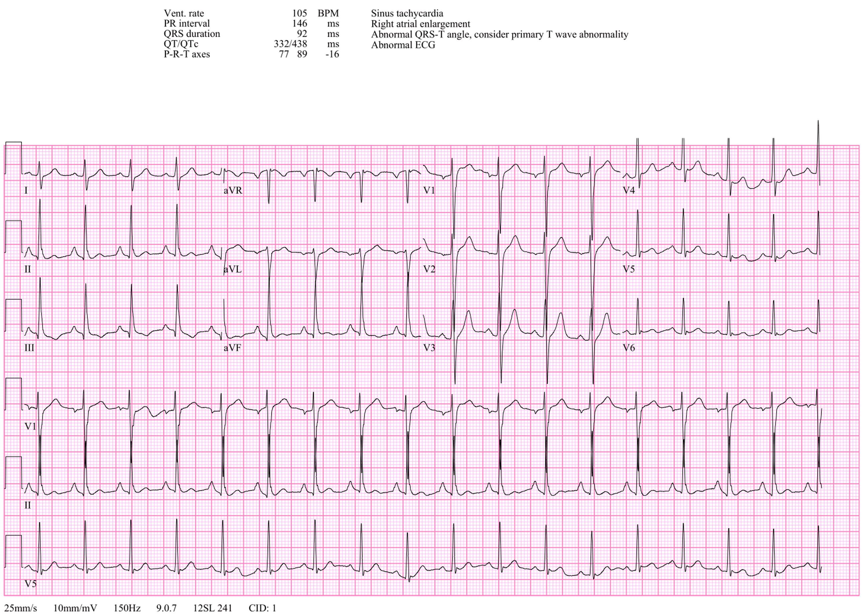
Task: Click the top-section 'V1' label beside aVR
Action: coord(429,190)
